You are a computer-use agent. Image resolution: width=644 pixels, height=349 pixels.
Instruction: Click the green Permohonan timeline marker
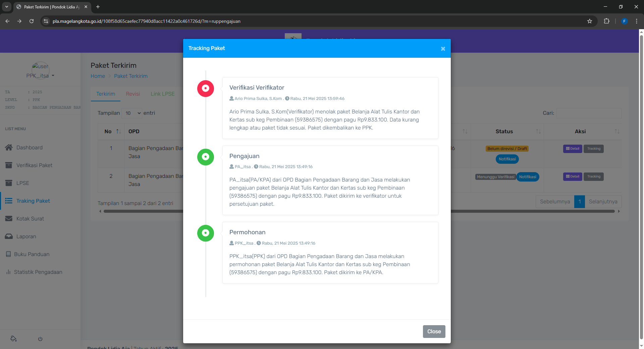coord(205,233)
